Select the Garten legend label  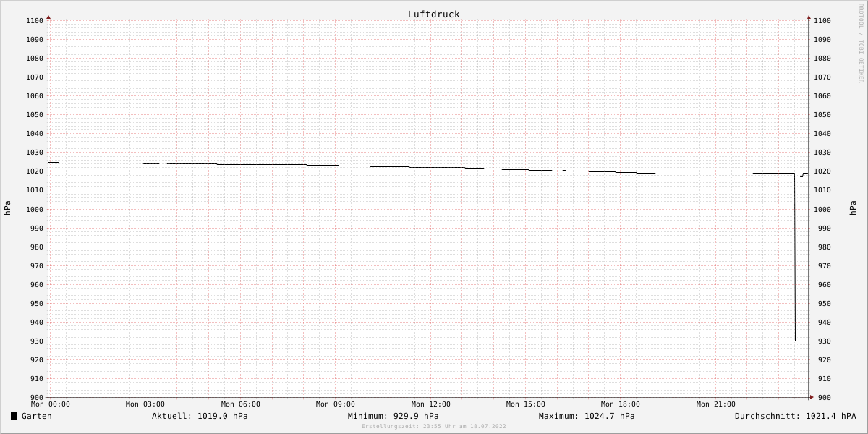click(37, 416)
